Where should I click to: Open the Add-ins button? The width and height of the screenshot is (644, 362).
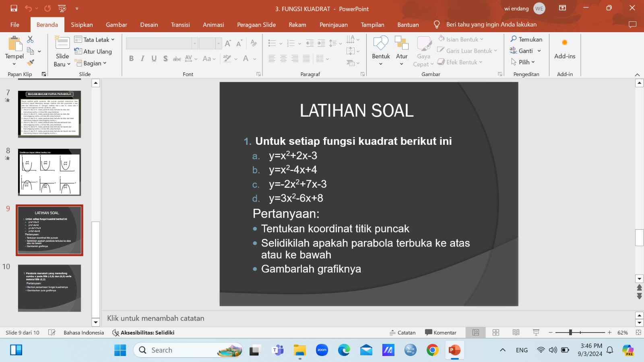coord(565,49)
